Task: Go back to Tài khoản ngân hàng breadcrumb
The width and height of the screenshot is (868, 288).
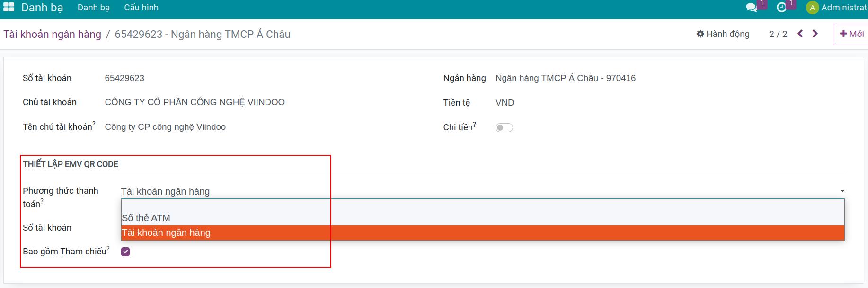Action: click(53, 34)
